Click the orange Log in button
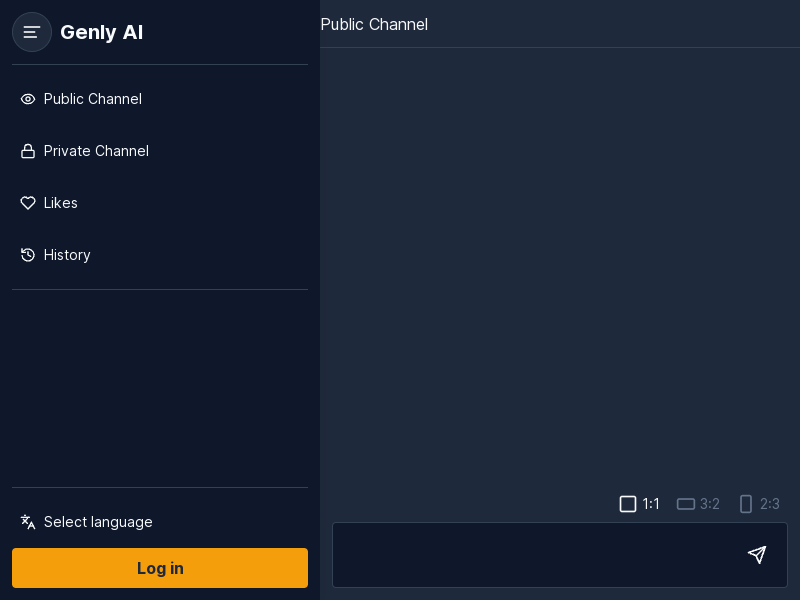This screenshot has height=600, width=800. click(x=160, y=568)
